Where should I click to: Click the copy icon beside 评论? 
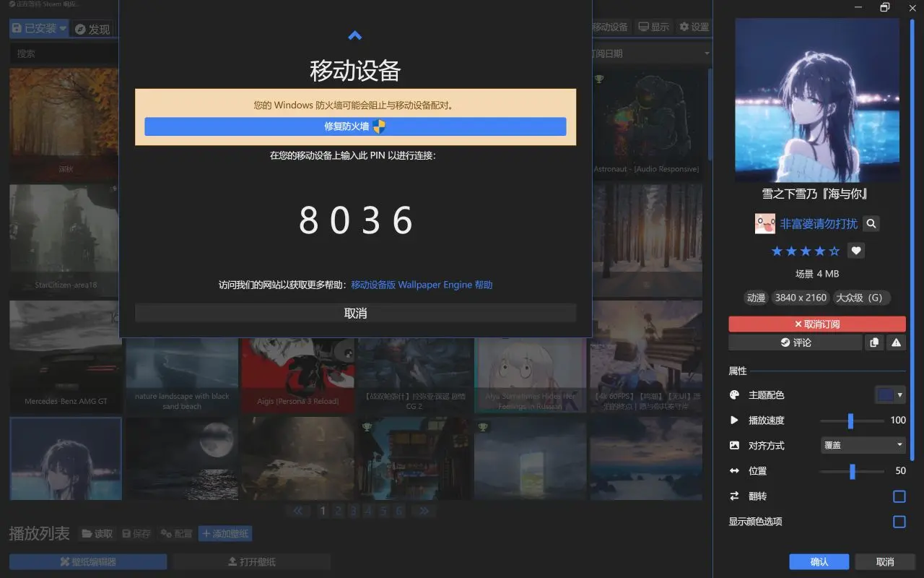874,342
